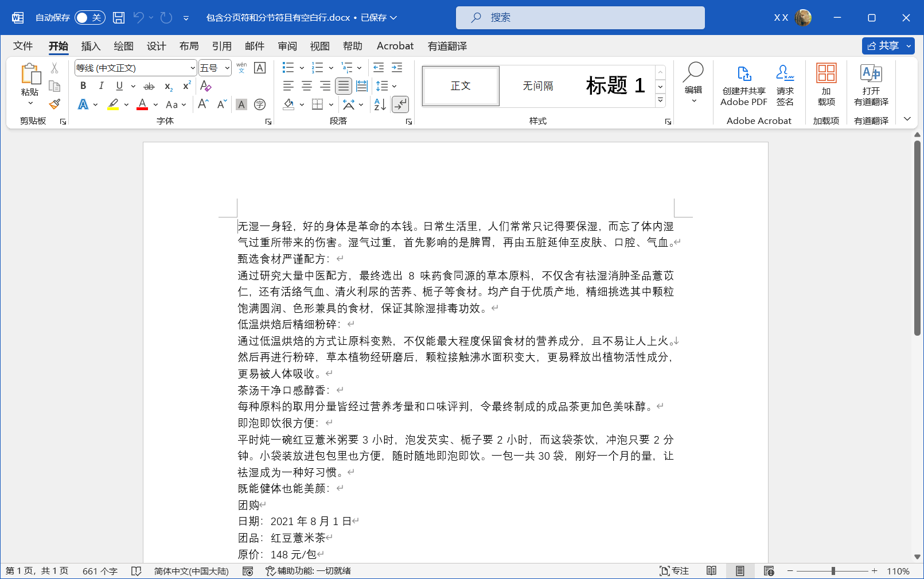Click the 共享 (Share) button
The image size is (924, 579).
pyautogui.click(x=883, y=46)
